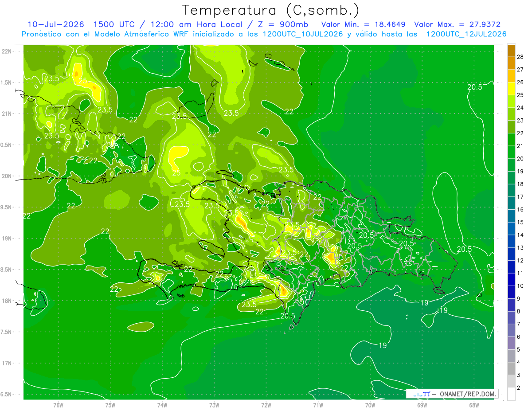The width and height of the screenshot is (532, 411).
Task: Click the "75W" longitude axis label
Action: (x=110, y=405)
